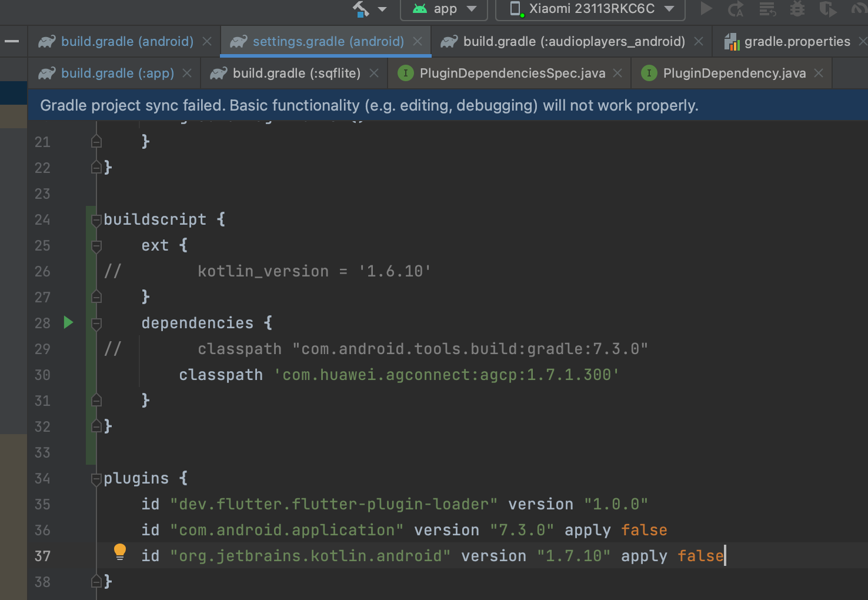
Task: Click the Debug bug icon
Action: [797, 9]
